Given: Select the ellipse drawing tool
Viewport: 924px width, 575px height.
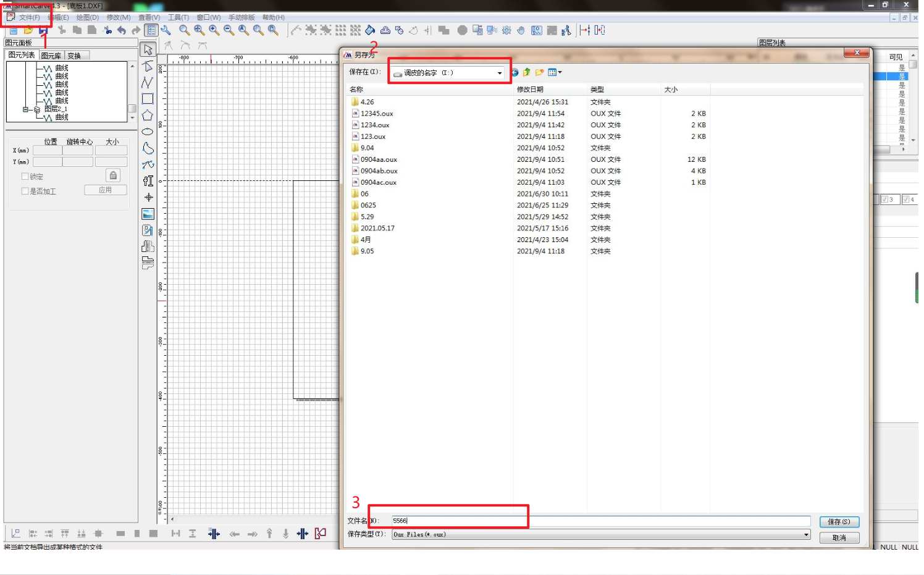Looking at the screenshot, I should (148, 132).
